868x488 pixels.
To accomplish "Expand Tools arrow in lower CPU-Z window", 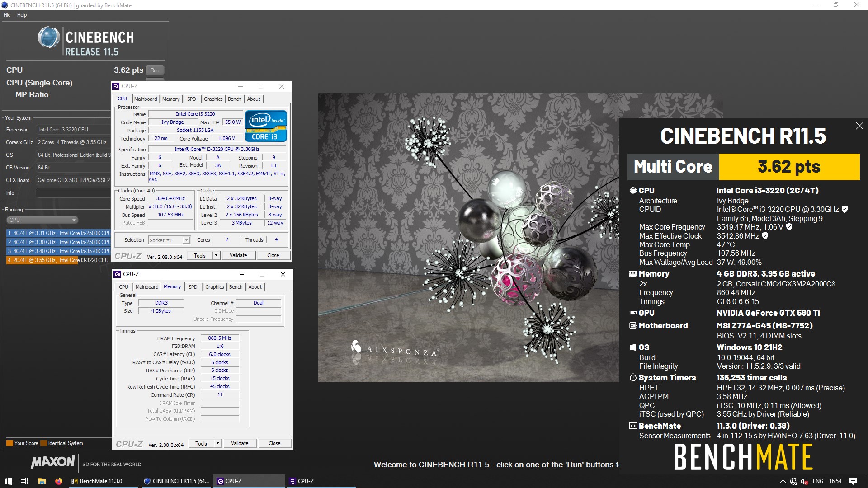I will [x=217, y=443].
